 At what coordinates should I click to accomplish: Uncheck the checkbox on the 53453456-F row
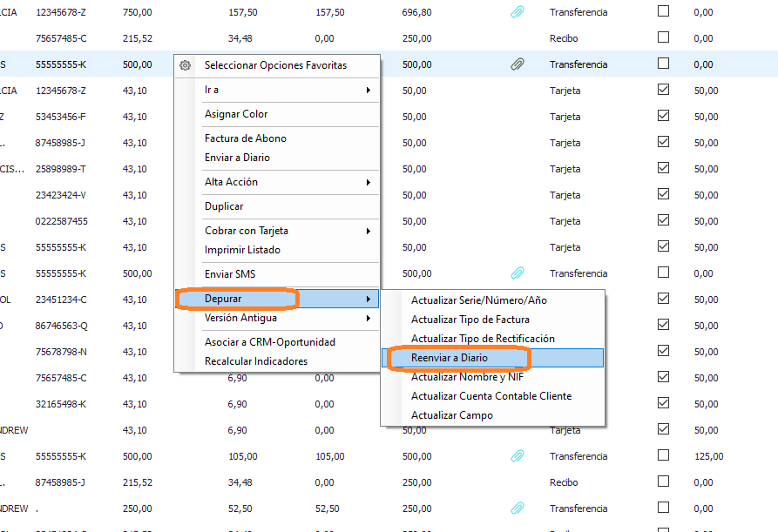tap(663, 117)
